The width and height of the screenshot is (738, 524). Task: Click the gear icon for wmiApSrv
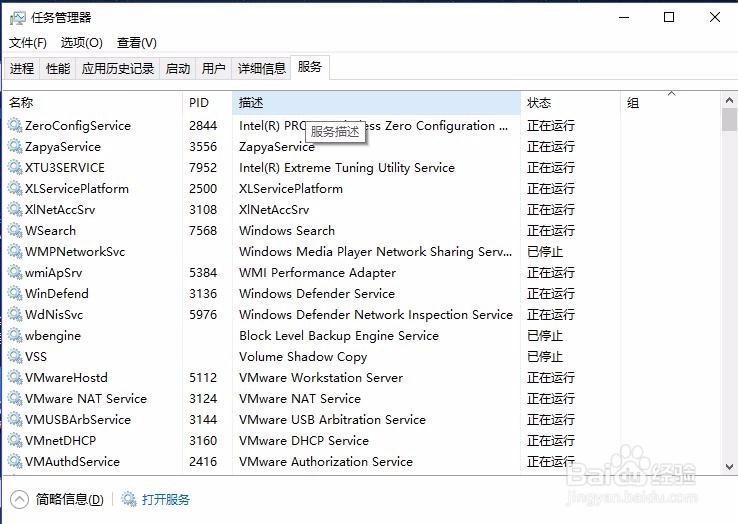15,273
